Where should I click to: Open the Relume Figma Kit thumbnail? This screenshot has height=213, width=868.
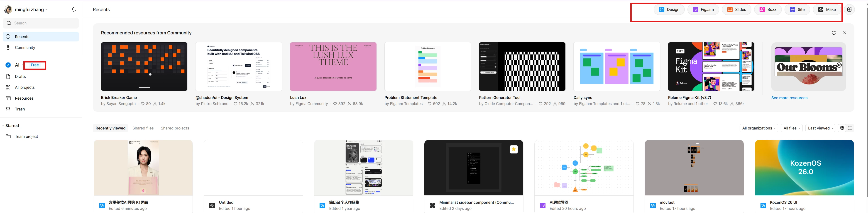[x=711, y=67]
